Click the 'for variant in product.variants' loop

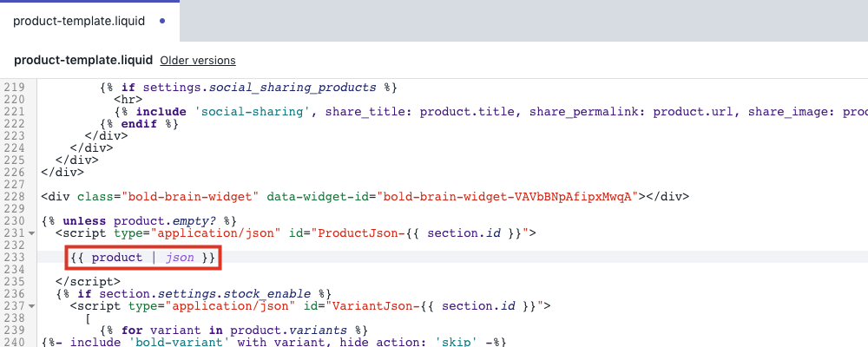pos(234,331)
